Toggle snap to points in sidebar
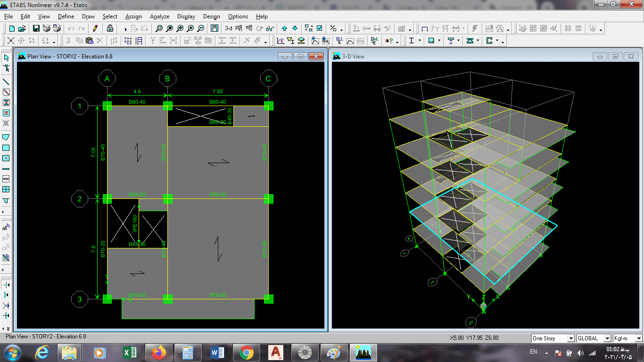644x362 pixels. click(6, 285)
